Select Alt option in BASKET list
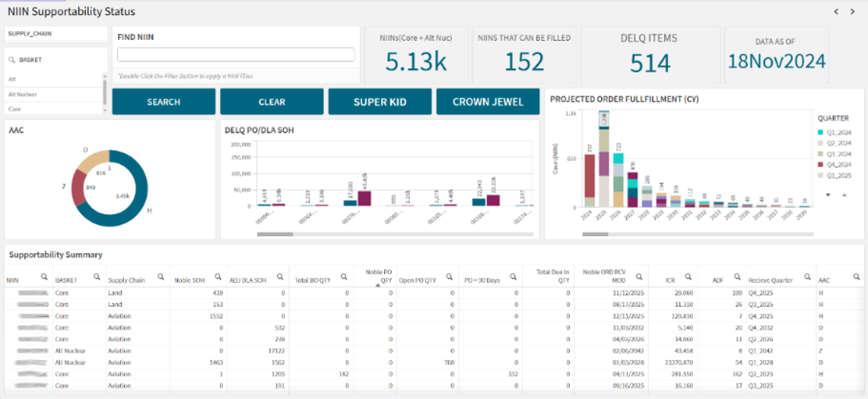 (12, 80)
